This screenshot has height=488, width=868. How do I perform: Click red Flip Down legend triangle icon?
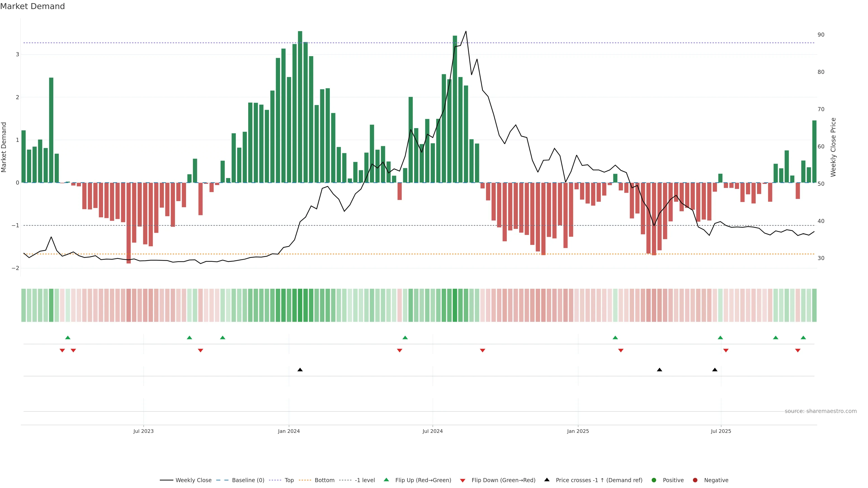tap(463, 480)
